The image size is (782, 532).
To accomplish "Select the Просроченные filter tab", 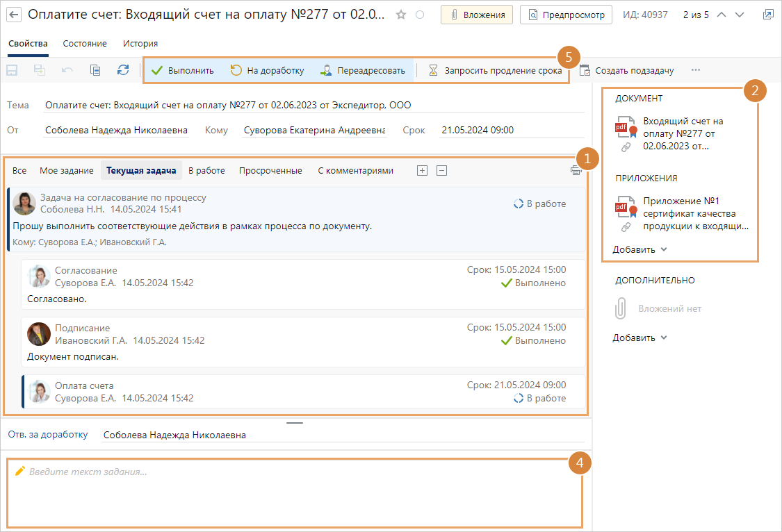I will click(270, 171).
